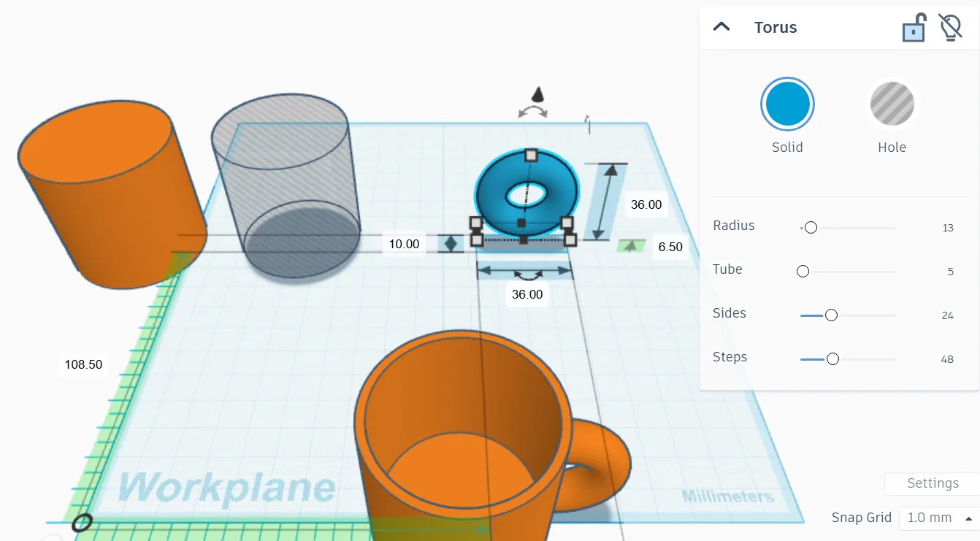Click the Radius slider handle
Image resolution: width=980 pixels, height=541 pixels.
[810, 228]
